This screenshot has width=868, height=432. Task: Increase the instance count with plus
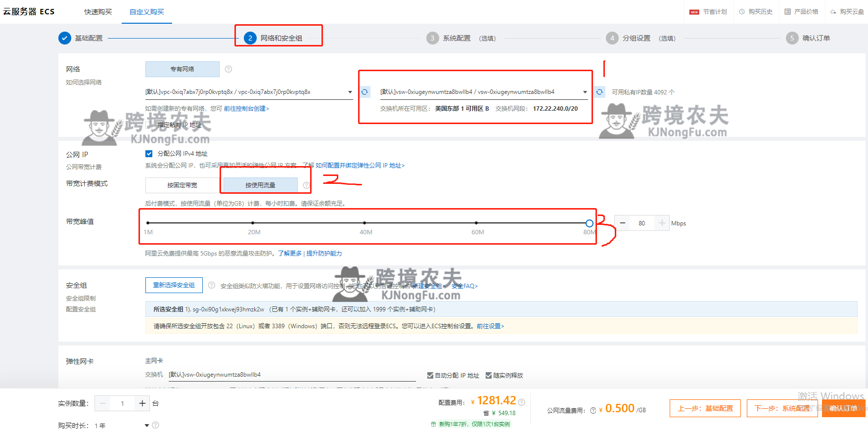(142, 403)
